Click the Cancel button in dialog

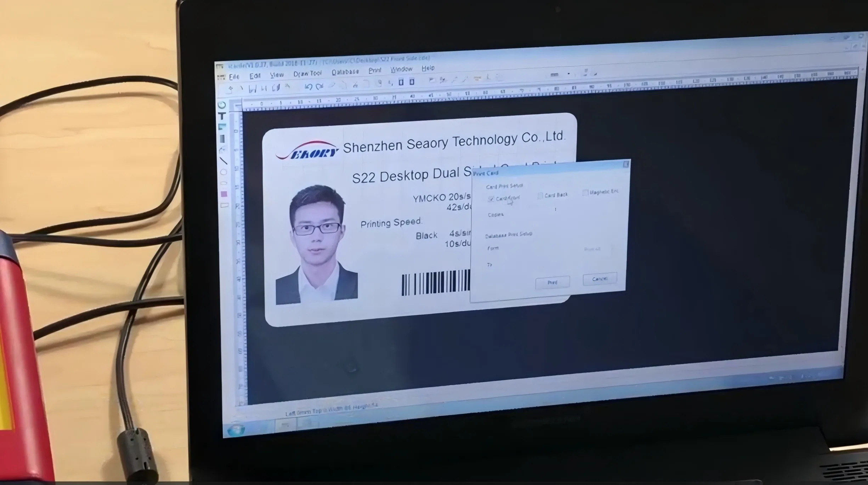(599, 279)
